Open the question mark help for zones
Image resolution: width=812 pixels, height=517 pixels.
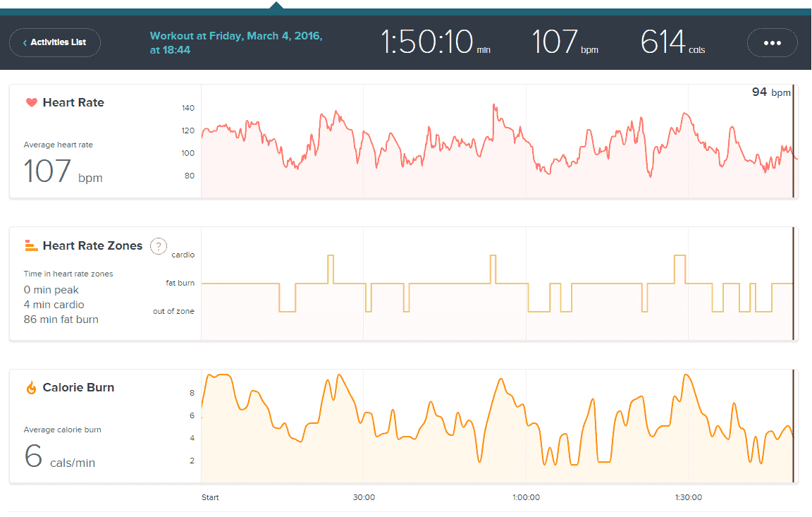pos(159,246)
